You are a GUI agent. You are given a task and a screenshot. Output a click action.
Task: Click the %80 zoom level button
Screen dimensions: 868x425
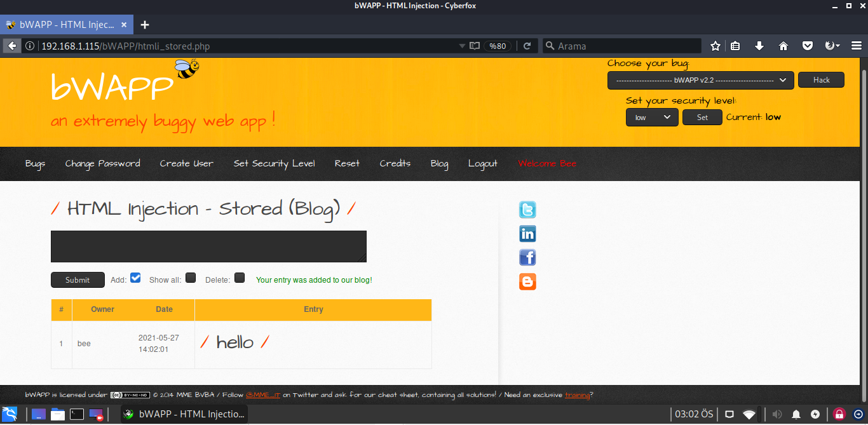[x=498, y=46]
